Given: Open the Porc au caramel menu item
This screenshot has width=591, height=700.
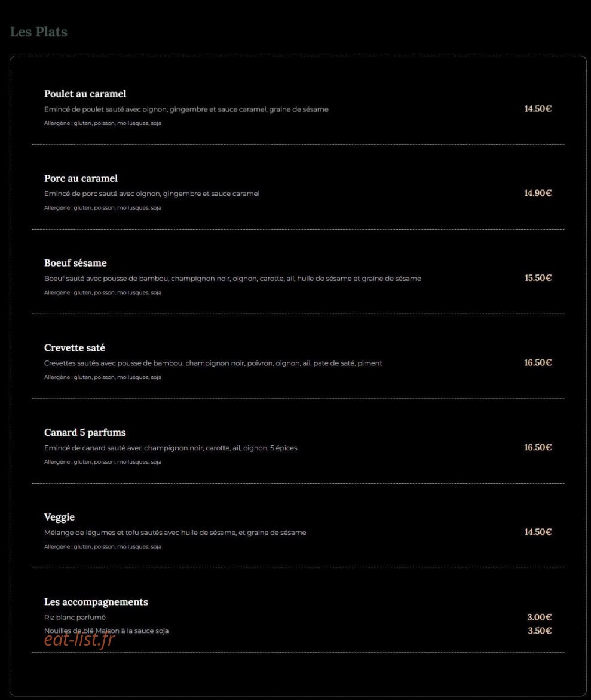Looking at the screenshot, I should 81,178.
